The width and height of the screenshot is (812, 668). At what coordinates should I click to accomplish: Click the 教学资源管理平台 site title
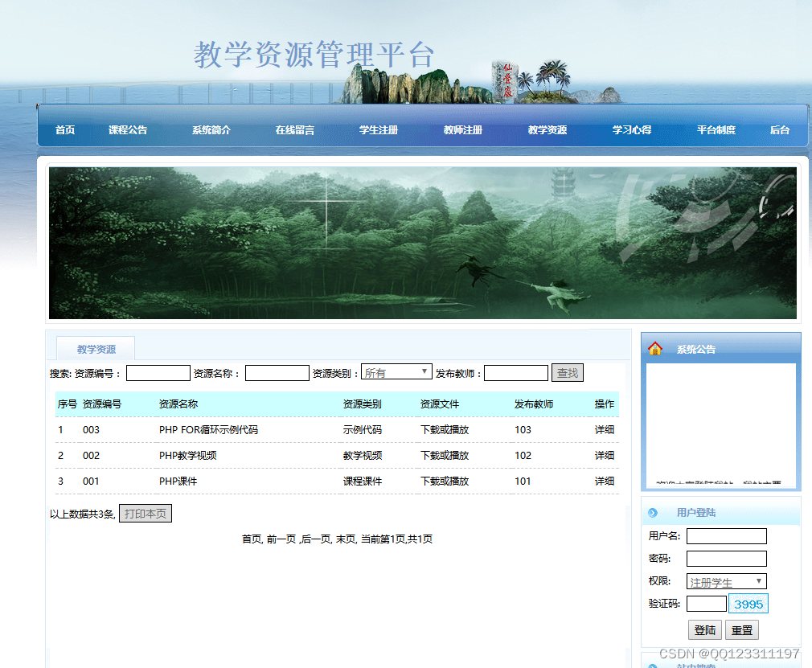pos(314,55)
